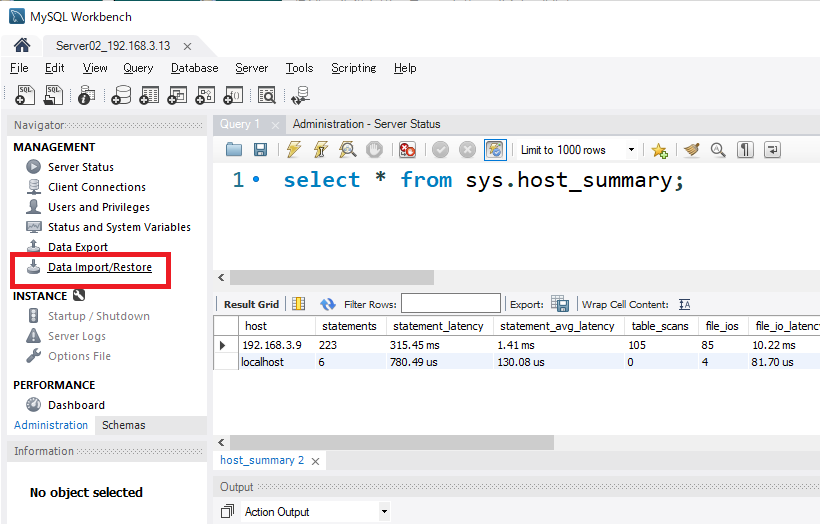Viewport: 820px width, 524px height.
Task: Switch to Administration - Server Status tab
Action: pos(366,124)
